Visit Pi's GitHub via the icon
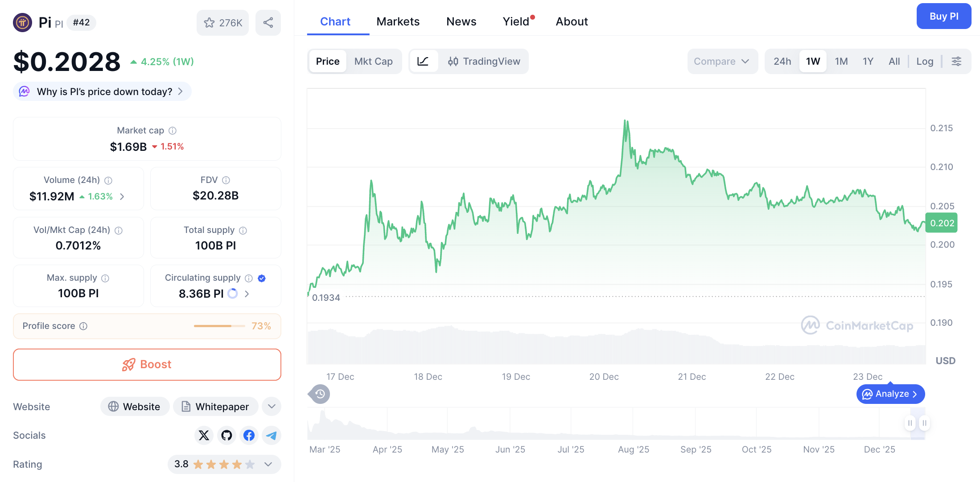Screen dimensions: 980x482 226,435
